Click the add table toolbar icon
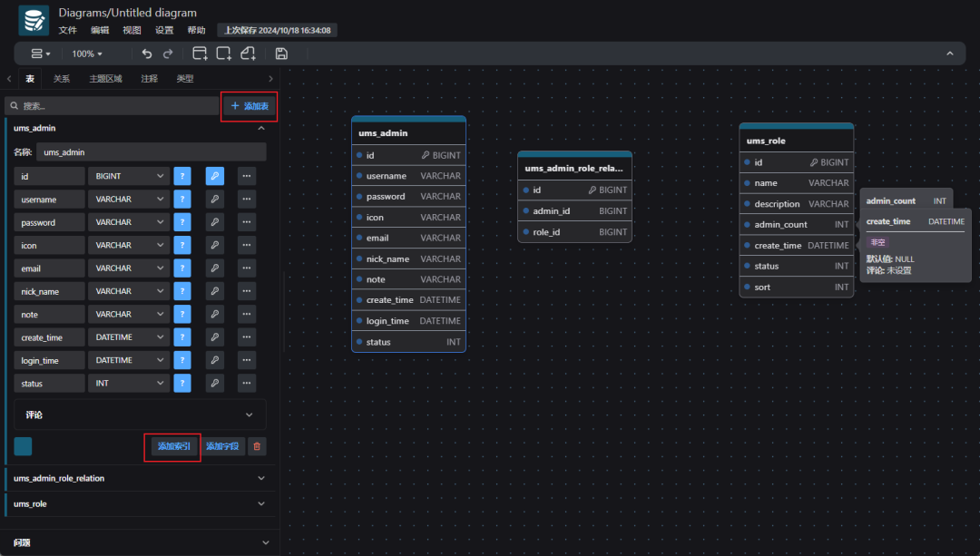The width and height of the screenshot is (980, 556). coord(200,54)
